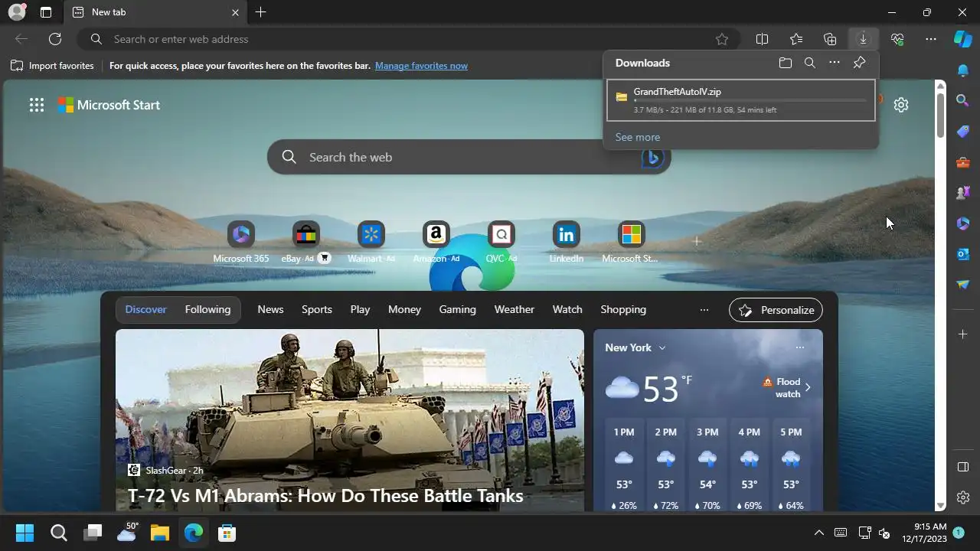980x551 pixels.
Task: Open Windows Start button on taskbar
Action: 25,533
